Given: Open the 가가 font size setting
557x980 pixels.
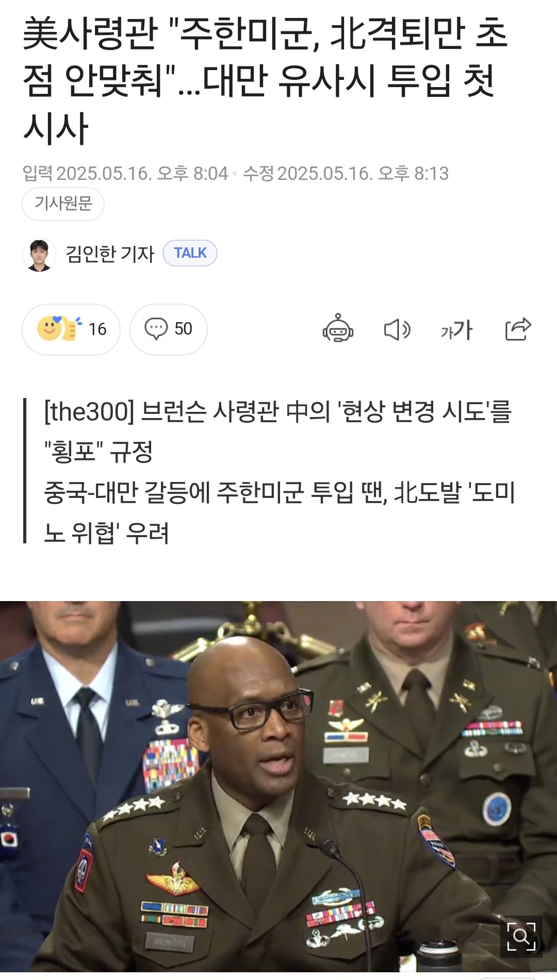Looking at the screenshot, I should coord(456,329).
